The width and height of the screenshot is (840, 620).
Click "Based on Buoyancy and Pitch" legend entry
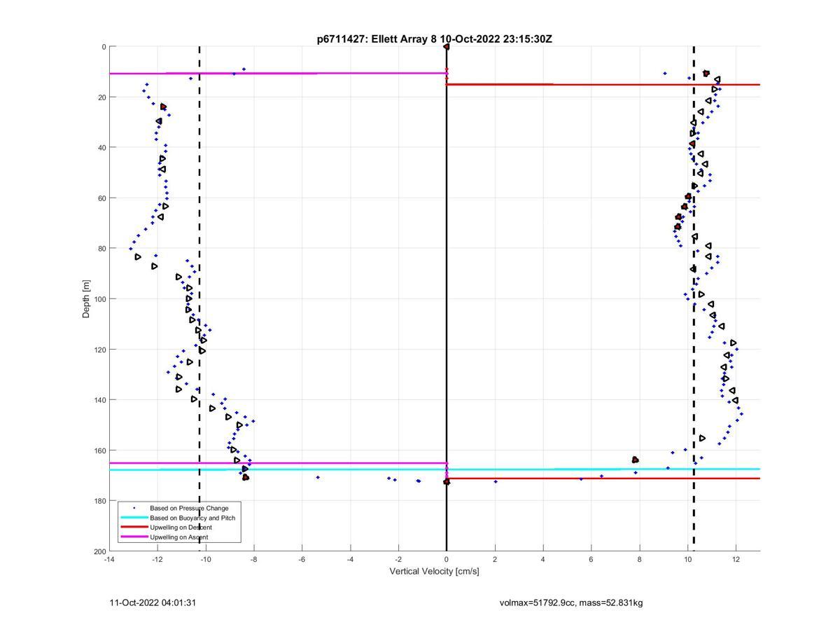click(192, 518)
